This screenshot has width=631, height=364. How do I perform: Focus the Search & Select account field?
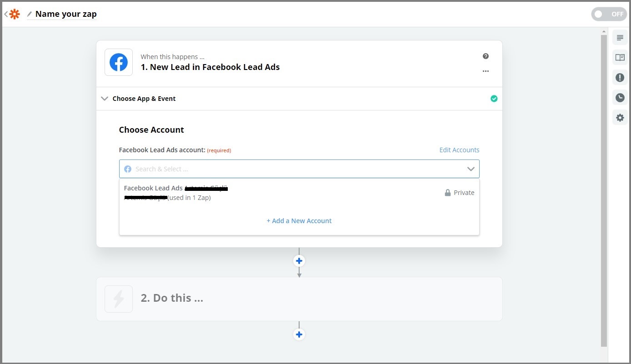[x=299, y=169]
